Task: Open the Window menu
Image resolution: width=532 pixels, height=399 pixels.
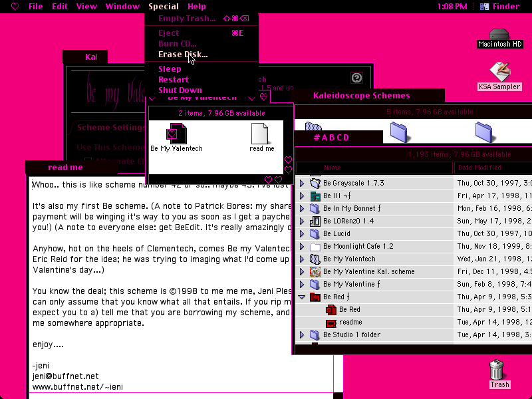Action: pos(122,7)
